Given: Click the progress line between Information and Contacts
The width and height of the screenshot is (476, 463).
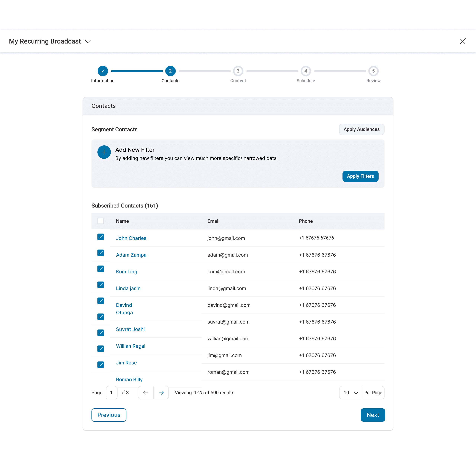Looking at the screenshot, I should click(x=137, y=71).
